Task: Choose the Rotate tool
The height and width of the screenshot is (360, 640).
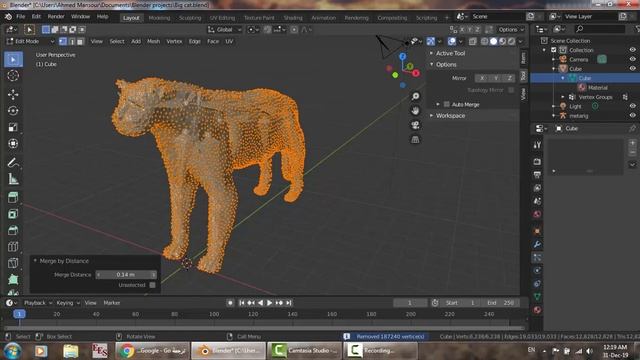Action: (13, 111)
